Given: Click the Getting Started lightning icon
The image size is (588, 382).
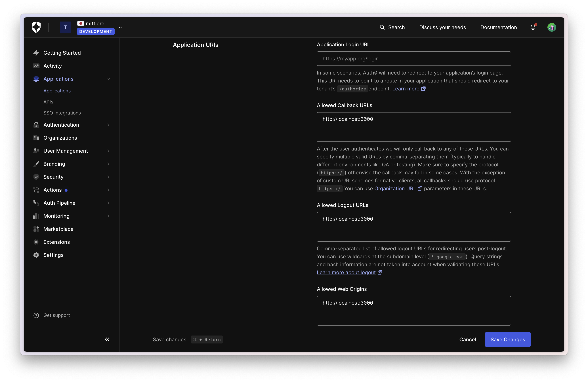Looking at the screenshot, I should 36,53.
